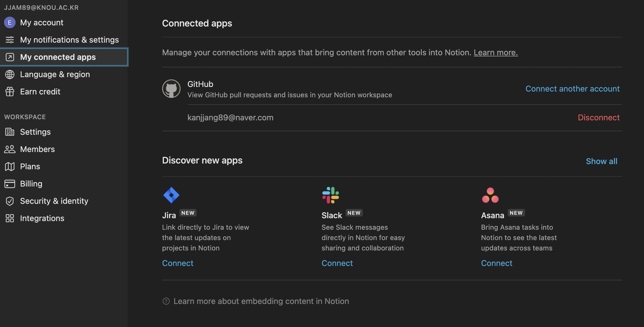Click the Asana three-dot logo icon

(x=490, y=195)
